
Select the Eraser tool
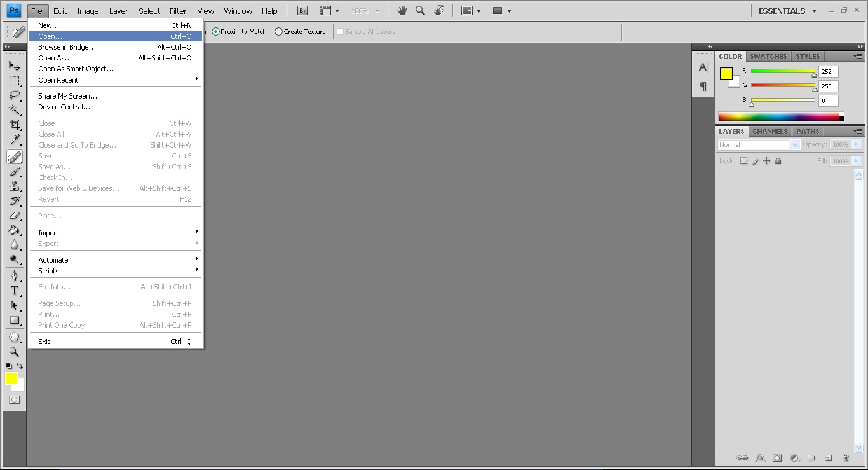(14, 215)
